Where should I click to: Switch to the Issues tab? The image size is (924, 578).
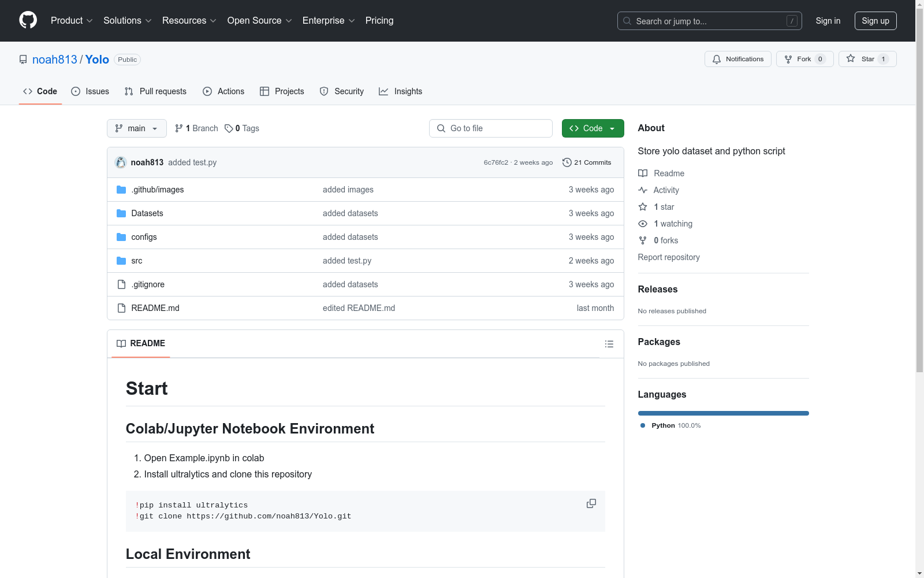click(x=90, y=91)
